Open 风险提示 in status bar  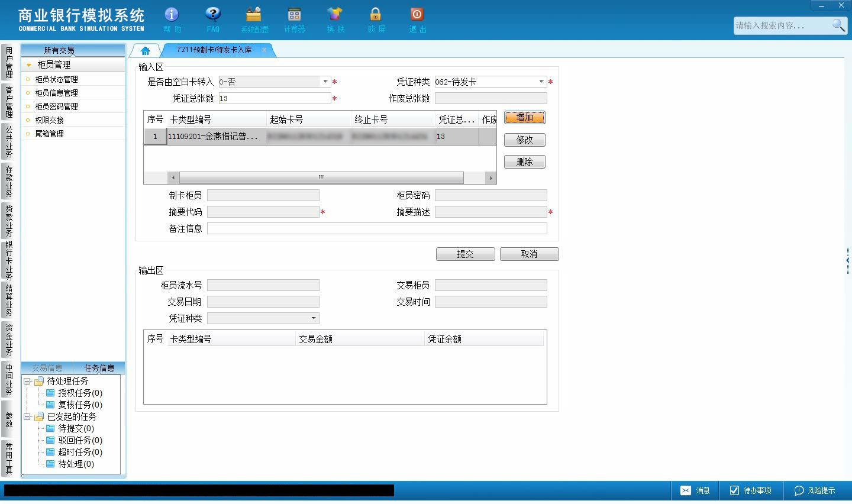815,490
